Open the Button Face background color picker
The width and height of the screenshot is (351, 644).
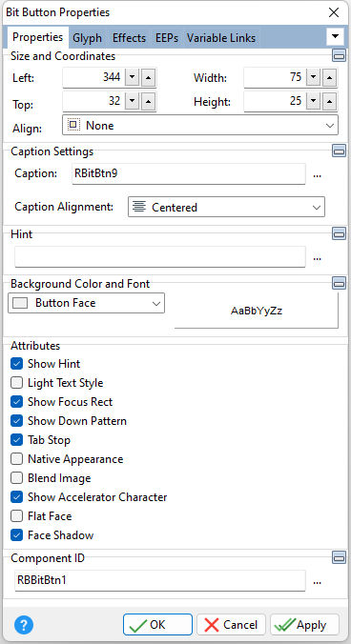tap(86, 303)
